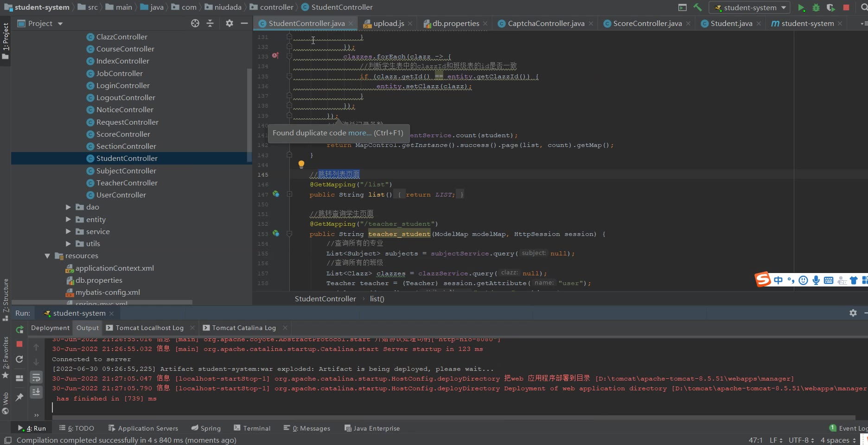The image size is (868, 445).
Task: Toggle the code fold at line 147
Action: [x=289, y=195]
